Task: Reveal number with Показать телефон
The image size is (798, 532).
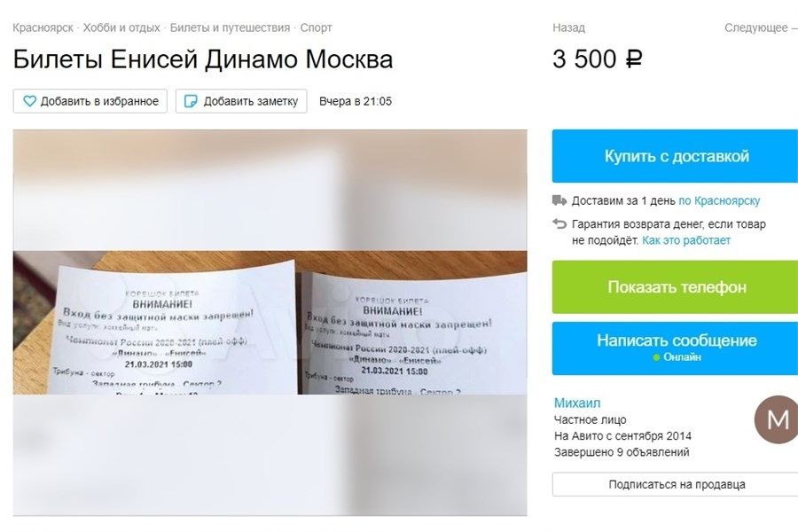Action: [675, 287]
